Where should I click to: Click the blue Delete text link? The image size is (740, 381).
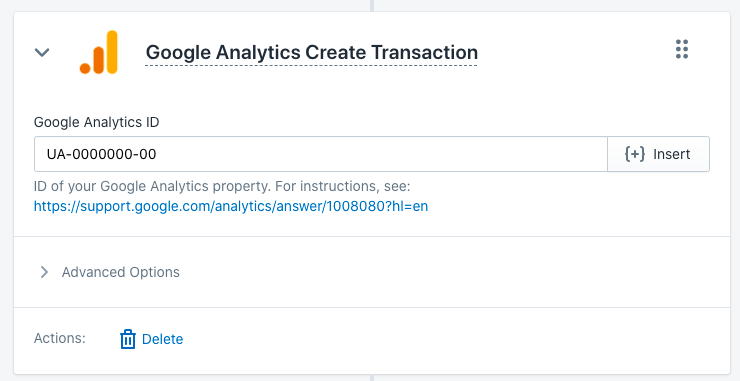point(162,339)
